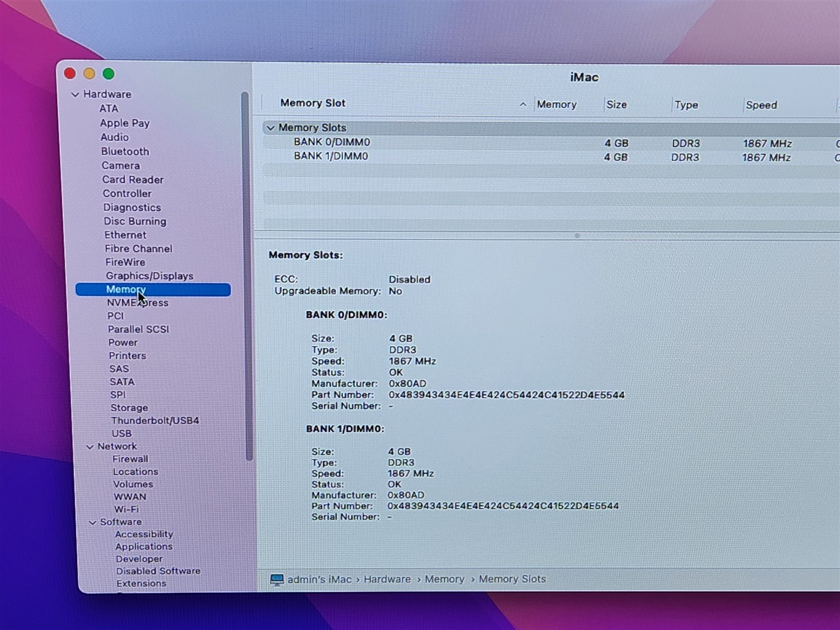Image resolution: width=840 pixels, height=630 pixels.
Task: Sort by Speed column header
Action: click(x=761, y=105)
